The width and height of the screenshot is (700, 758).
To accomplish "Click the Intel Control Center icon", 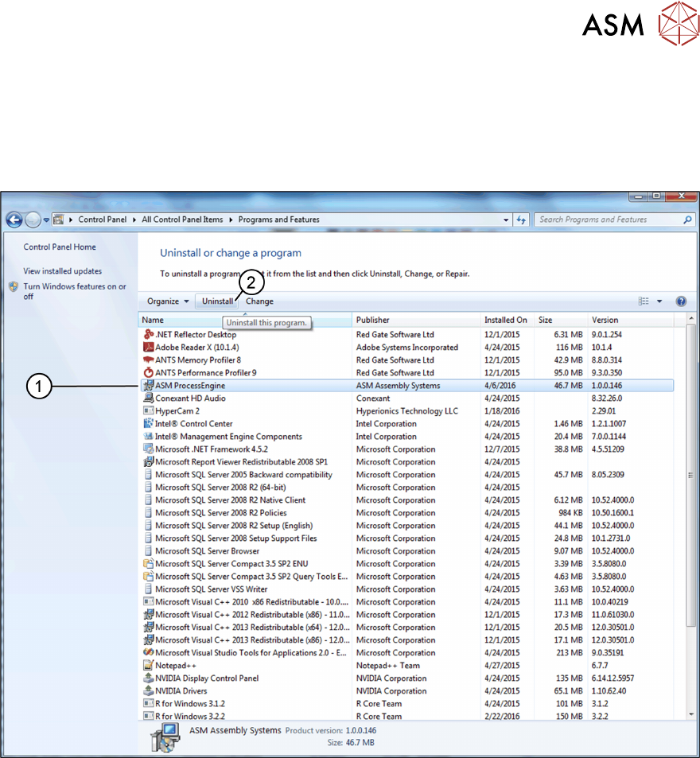I will 149,423.
